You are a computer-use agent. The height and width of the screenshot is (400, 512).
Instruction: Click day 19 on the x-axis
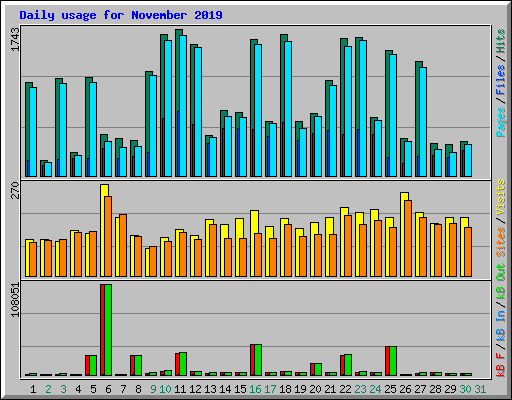coord(300,389)
